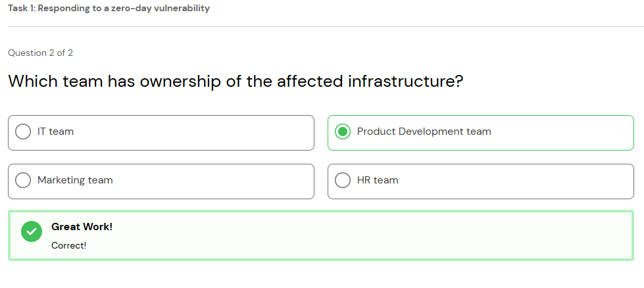Click the "IT team" option label text
Image resolution: width=644 pixels, height=288 pixels.
pyautogui.click(x=55, y=132)
